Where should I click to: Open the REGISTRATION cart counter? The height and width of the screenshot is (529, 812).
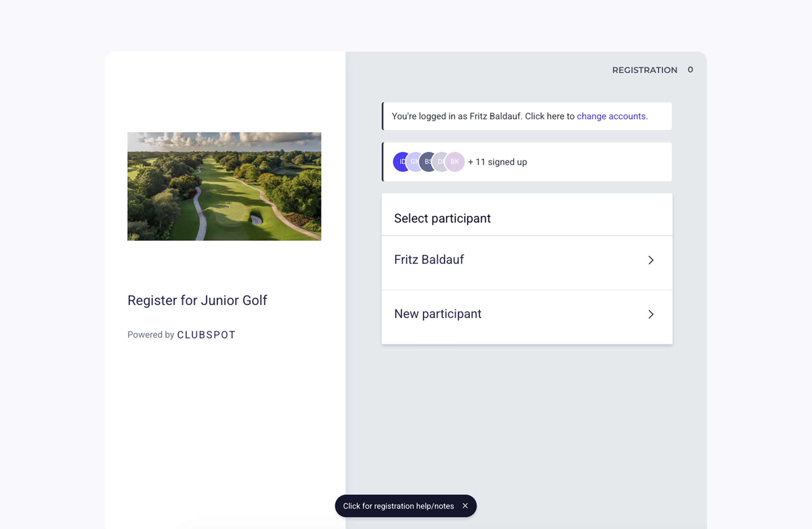[x=652, y=70]
